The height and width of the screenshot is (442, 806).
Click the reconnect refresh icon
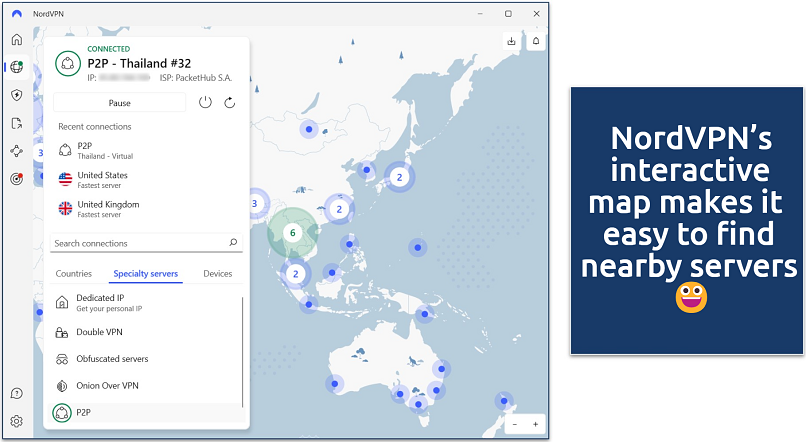tap(230, 102)
